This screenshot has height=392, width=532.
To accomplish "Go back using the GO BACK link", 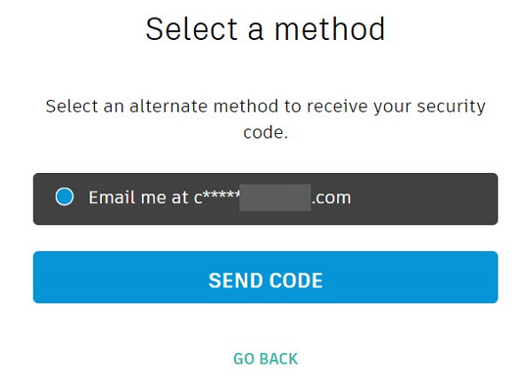I will (x=265, y=358).
